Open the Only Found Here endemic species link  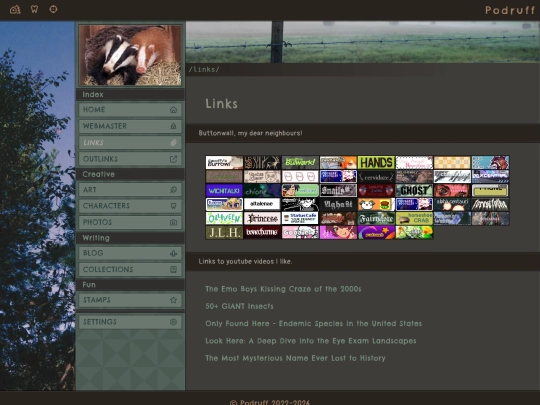pos(313,323)
